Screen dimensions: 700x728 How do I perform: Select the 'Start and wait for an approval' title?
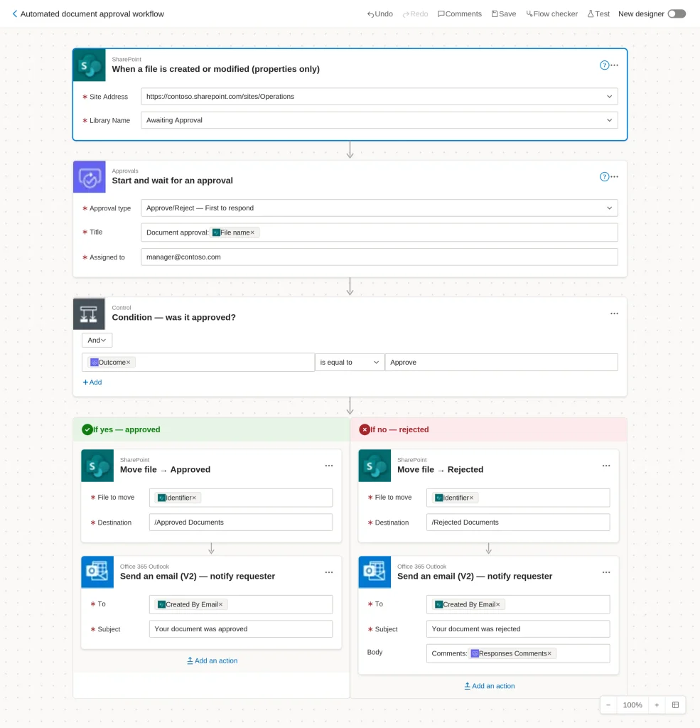172,181
